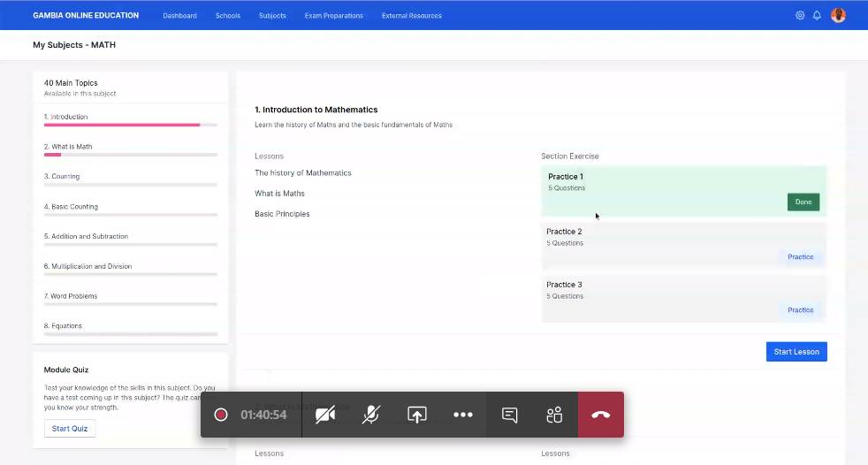Go to the Dashboard menu

coord(180,16)
